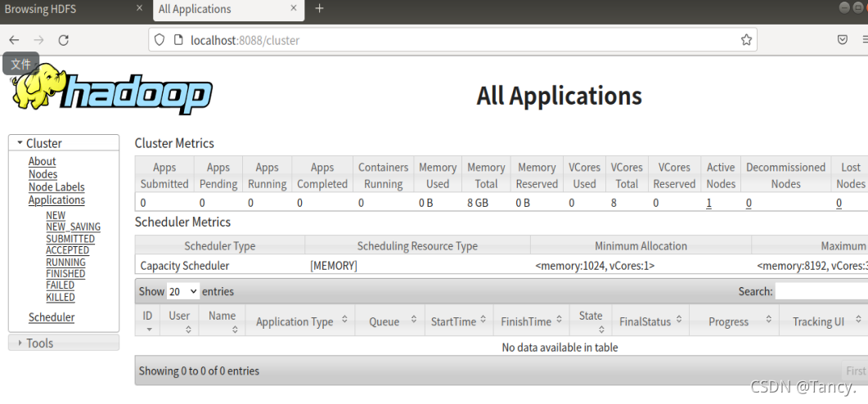The image size is (868, 404).
Task: Click the <memory:1024, vCores:1> value
Action: (x=595, y=266)
